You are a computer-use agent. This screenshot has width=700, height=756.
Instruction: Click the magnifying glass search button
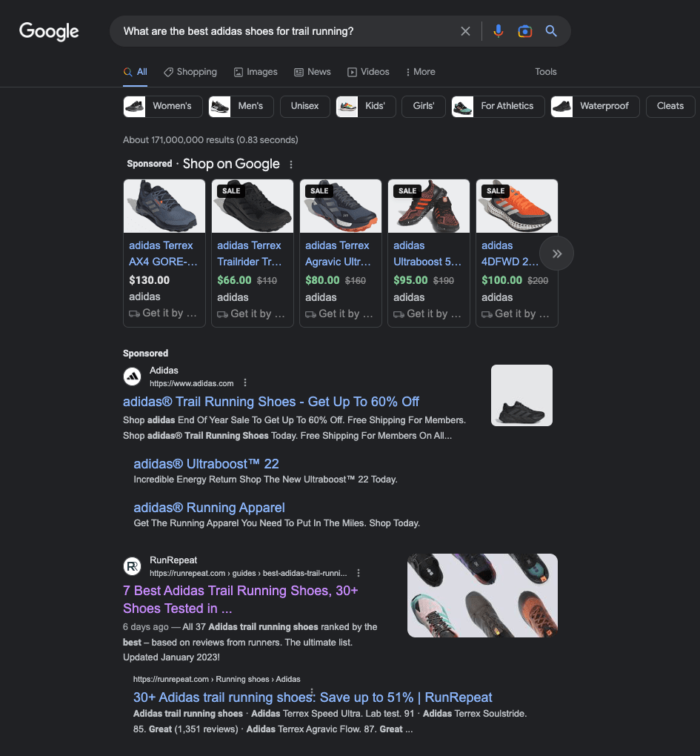pyautogui.click(x=551, y=31)
